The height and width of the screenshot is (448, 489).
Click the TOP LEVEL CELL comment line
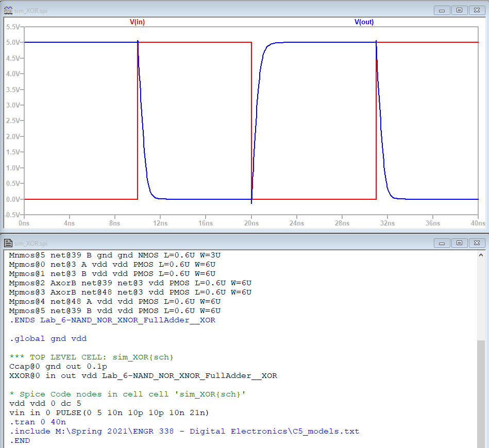(91, 357)
